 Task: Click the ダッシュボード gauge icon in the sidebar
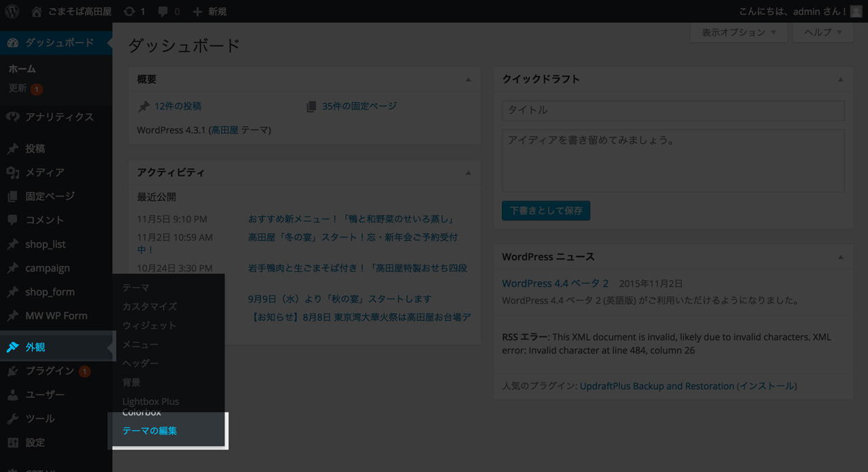[13, 43]
